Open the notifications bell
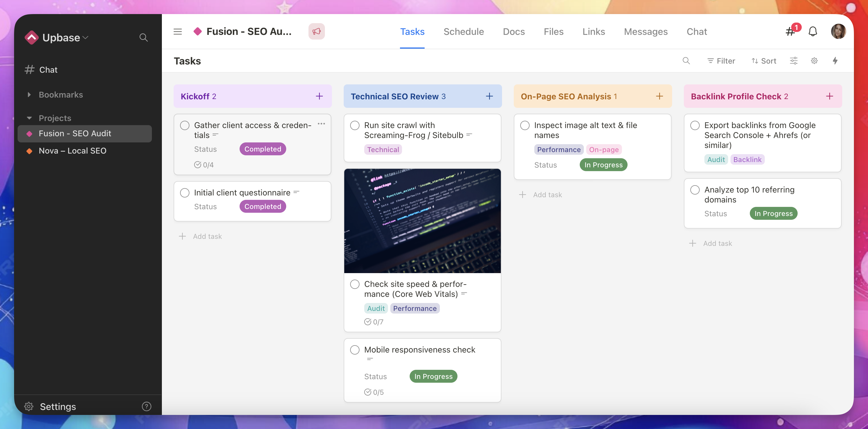 click(x=812, y=31)
